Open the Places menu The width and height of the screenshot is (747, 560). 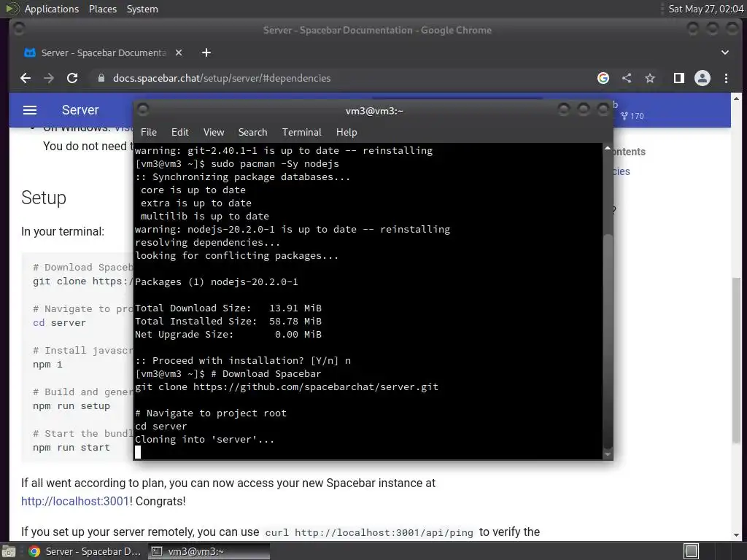click(x=102, y=9)
